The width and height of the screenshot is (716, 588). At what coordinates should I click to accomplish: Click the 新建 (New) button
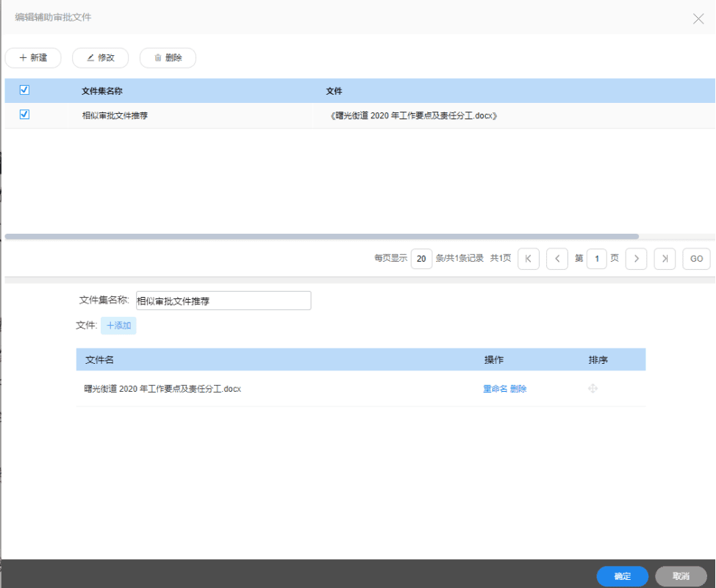coord(33,58)
